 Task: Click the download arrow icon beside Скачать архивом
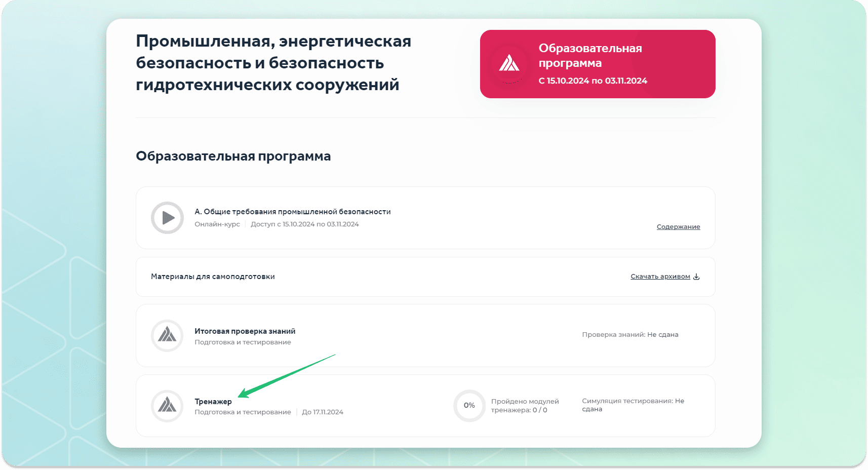[x=696, y=277]
